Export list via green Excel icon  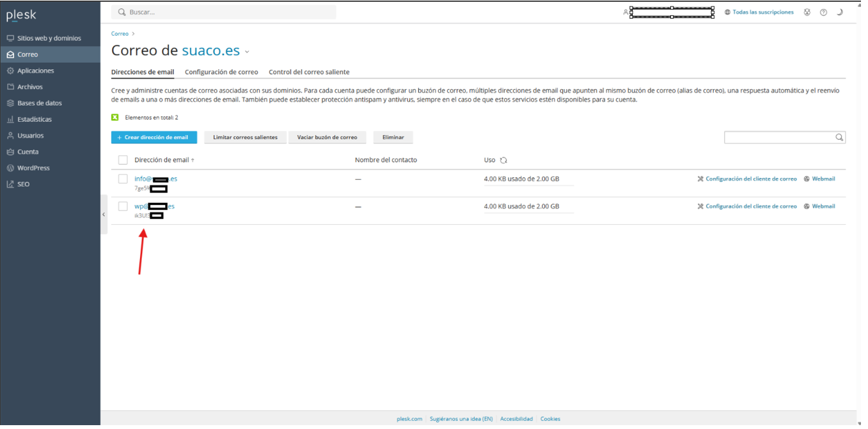coord(115,118)
